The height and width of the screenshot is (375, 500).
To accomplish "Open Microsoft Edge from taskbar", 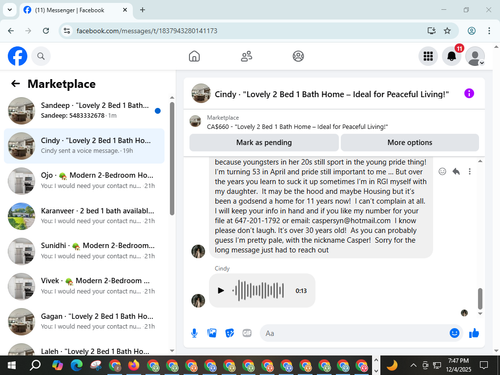I will (x=77, y=365).
